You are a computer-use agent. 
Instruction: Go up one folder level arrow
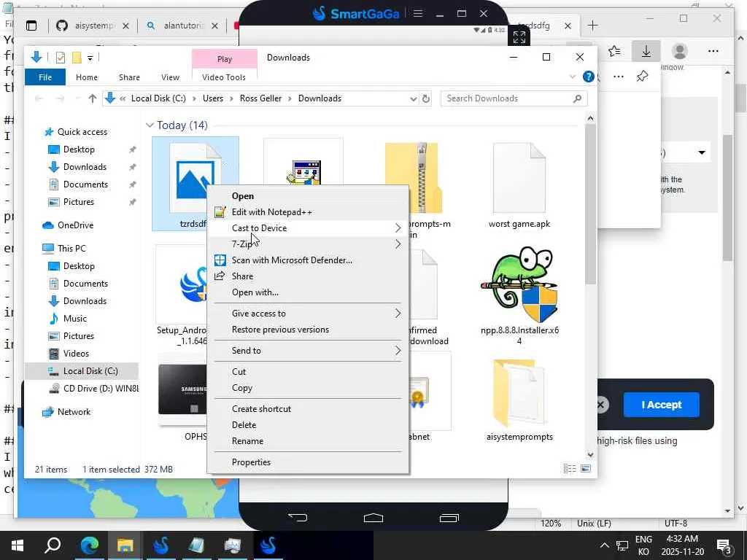pyautogui.click(x=93, y=98)
